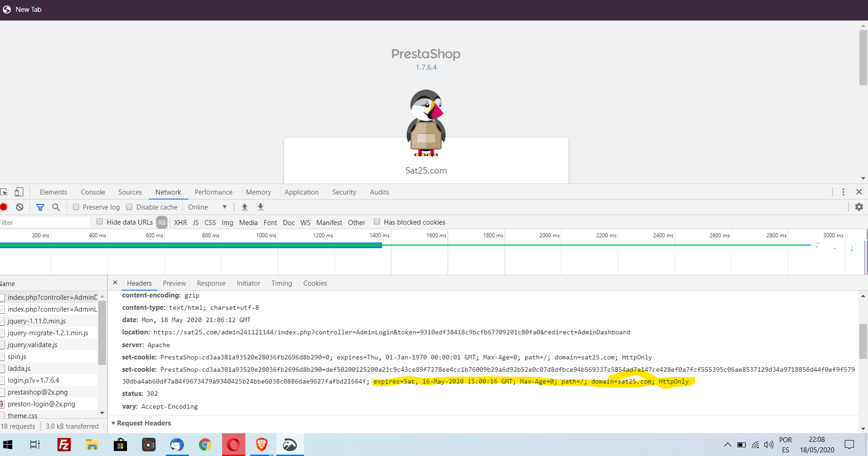Select the Response tab of request
Screen dimensions: 868x456
(x=211, y=283)
